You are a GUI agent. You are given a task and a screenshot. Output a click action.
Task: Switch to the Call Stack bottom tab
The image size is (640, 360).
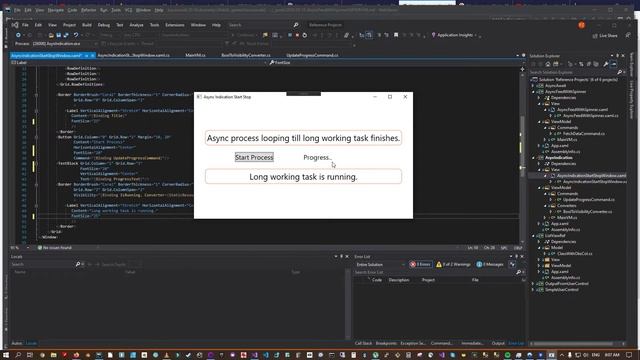tap(363, 343)
